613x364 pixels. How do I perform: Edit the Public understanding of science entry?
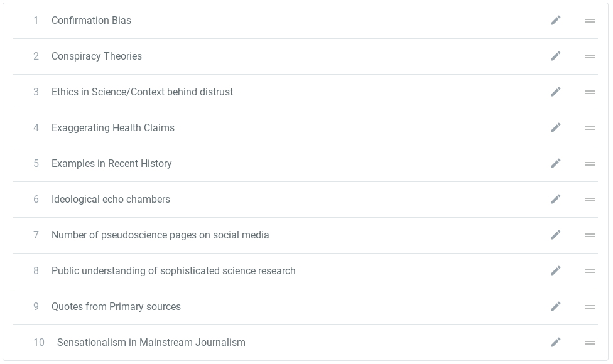pos(556,270)
